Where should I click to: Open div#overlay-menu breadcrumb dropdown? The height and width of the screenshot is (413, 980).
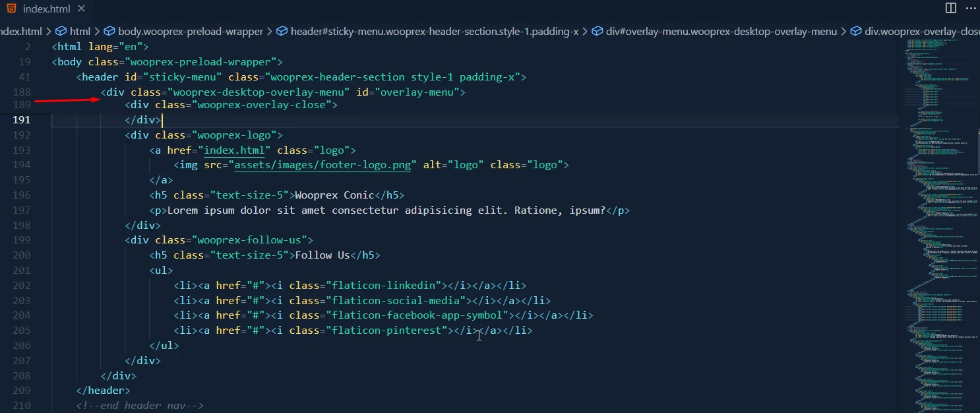click(x=721, y=31)
